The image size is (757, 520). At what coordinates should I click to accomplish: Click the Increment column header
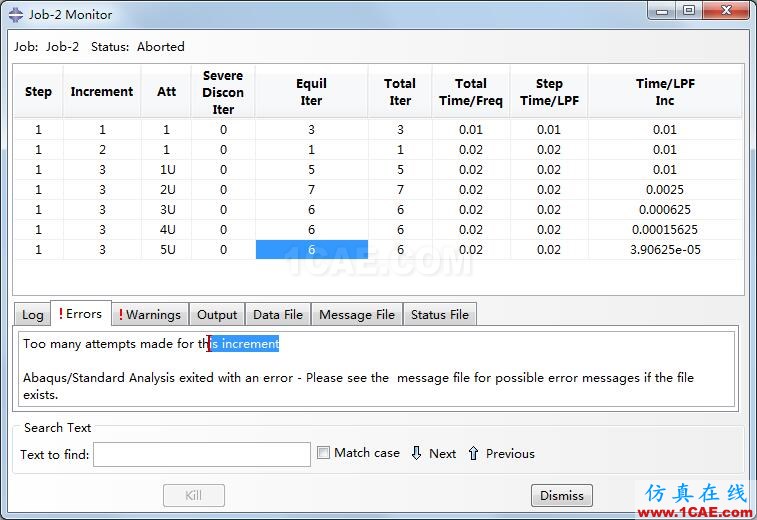(102, 92)
